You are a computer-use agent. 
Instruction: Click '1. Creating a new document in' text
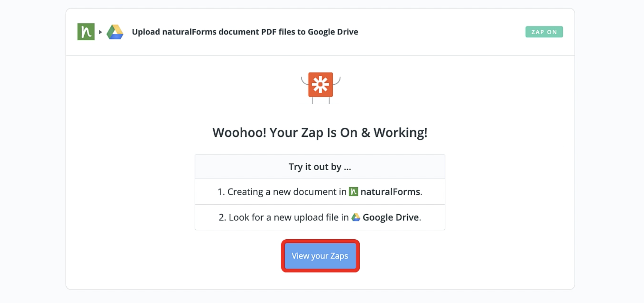pyautogui.click(x=282, y=192)
